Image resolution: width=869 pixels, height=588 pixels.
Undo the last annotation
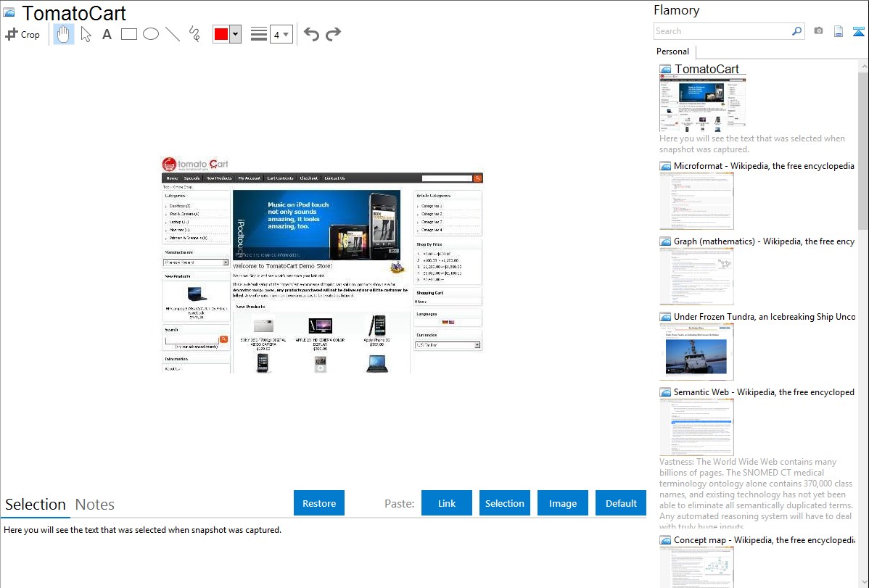coord(311,34)
